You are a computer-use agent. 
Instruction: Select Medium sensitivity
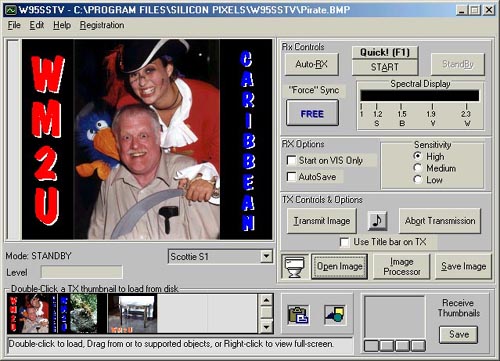click(417, 168)
